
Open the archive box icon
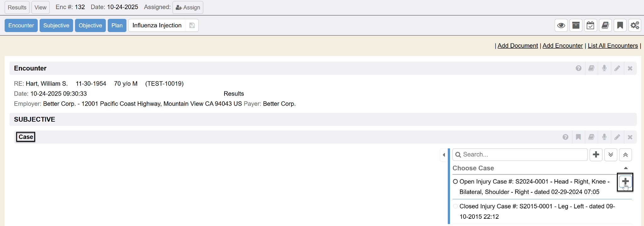tap(576, 25)
